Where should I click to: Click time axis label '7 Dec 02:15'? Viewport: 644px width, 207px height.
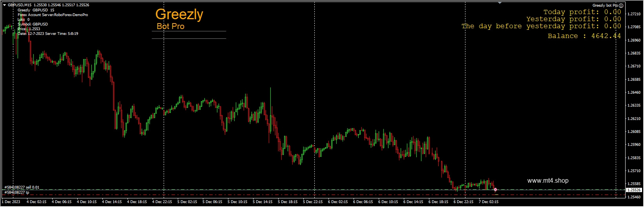(x=489, y=202)
